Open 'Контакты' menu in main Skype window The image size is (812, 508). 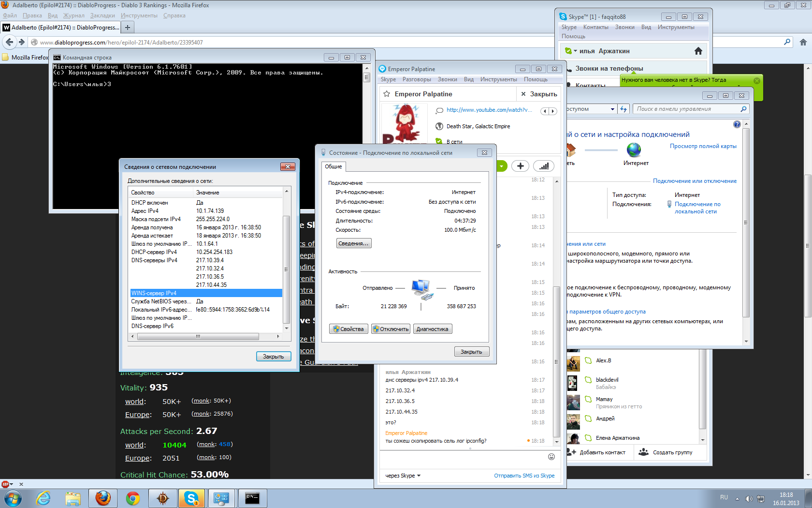click(596, 27)
